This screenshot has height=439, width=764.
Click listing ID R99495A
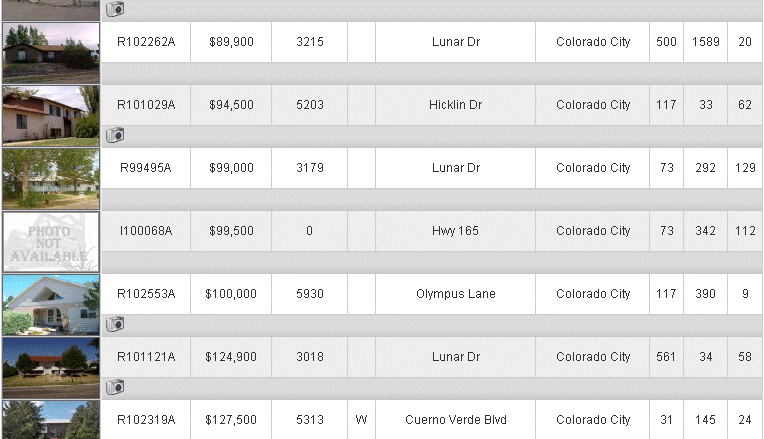(146, 168)
